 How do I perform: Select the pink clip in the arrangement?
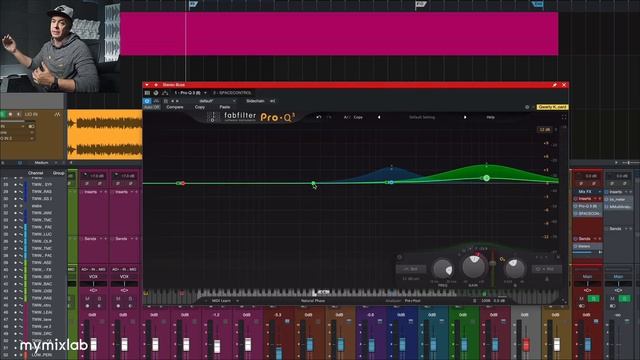[x=339, y=33]
